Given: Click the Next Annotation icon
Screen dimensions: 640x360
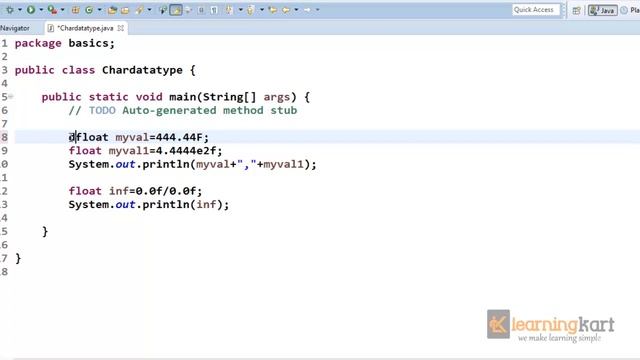Looking at the screenshot, I should pyautogui.click(x=229, y=10).
